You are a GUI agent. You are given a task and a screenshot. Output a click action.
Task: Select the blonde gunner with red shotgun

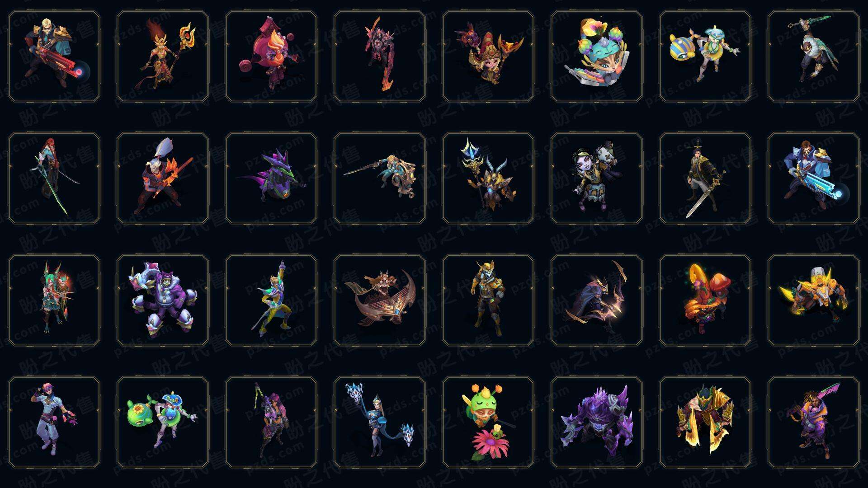54,56
